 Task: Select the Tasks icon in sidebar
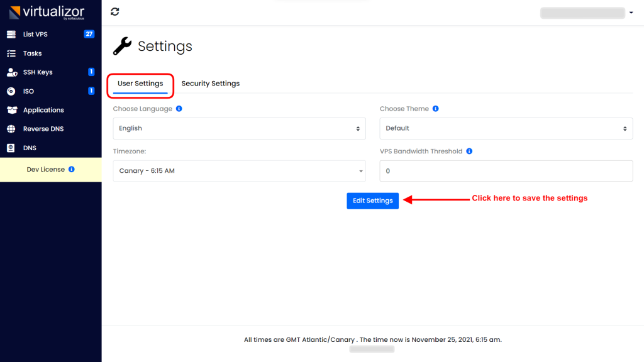point(11,53)
